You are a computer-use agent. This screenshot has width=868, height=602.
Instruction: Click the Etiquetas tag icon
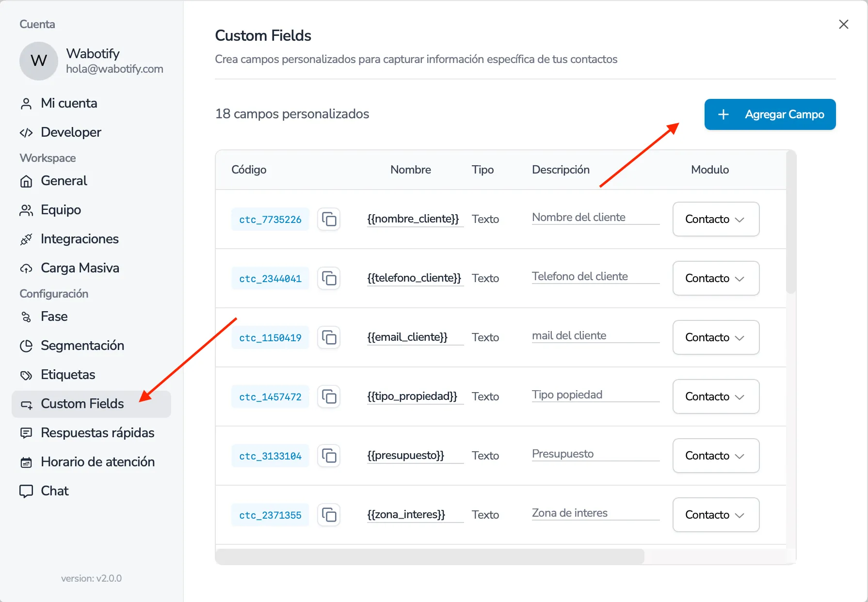[x=27, y=375]
